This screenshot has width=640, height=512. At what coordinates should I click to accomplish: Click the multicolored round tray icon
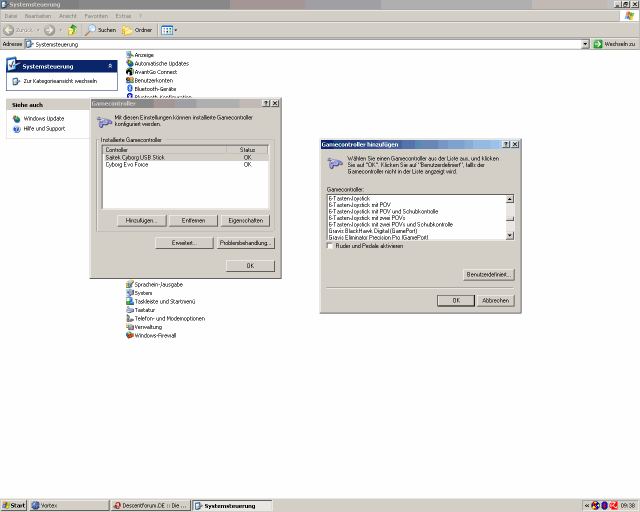click(x=596, y=505)
